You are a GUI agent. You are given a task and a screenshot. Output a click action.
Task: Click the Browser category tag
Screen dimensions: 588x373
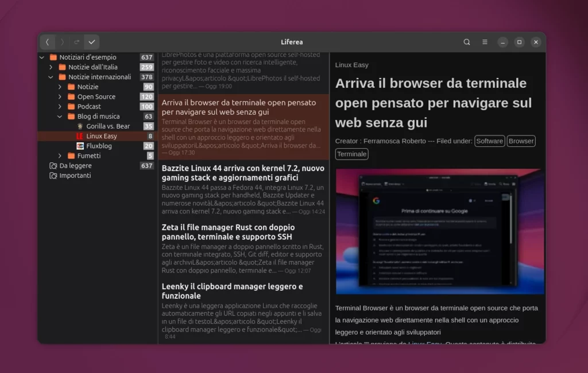point(521,141)
